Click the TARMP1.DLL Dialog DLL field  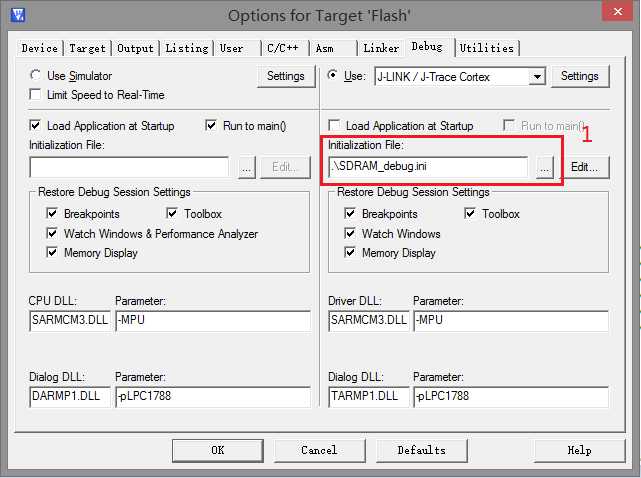pos(369,397)
